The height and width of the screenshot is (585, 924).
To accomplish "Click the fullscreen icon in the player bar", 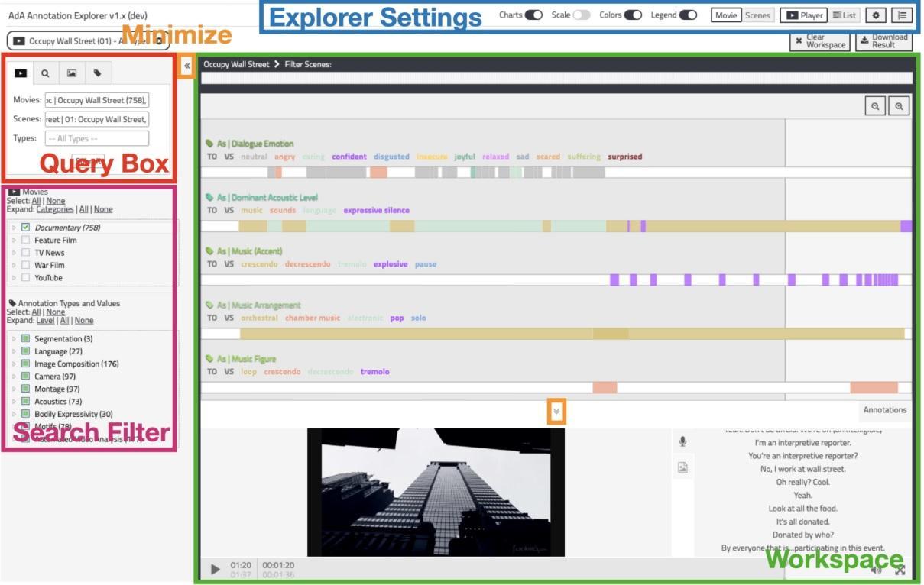I will [x=900, y=570].
